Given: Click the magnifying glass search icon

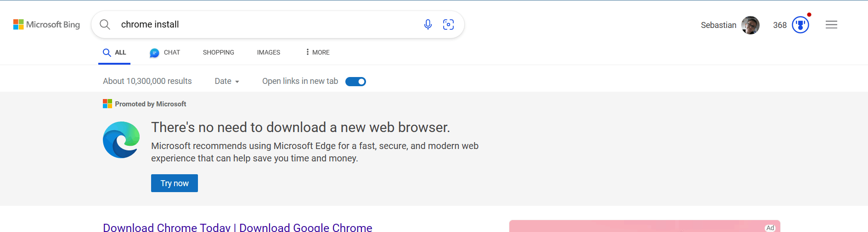Looking at the screenshot, I should pos(105,24).
